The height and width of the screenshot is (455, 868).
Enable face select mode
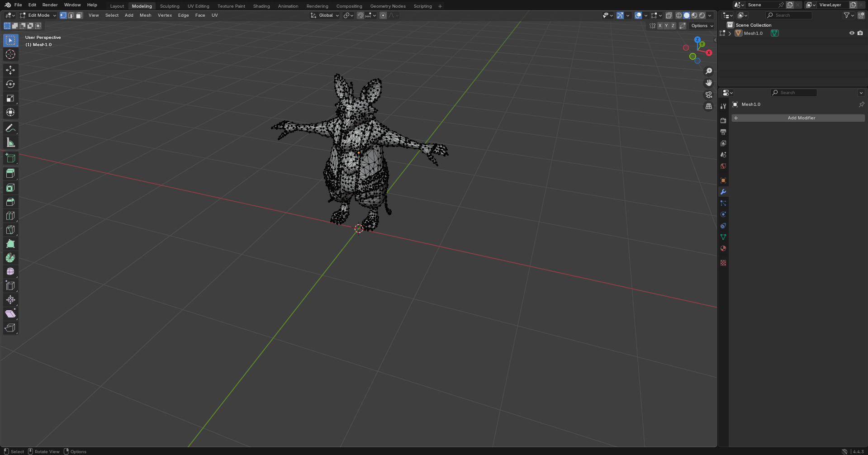[79, 15]
